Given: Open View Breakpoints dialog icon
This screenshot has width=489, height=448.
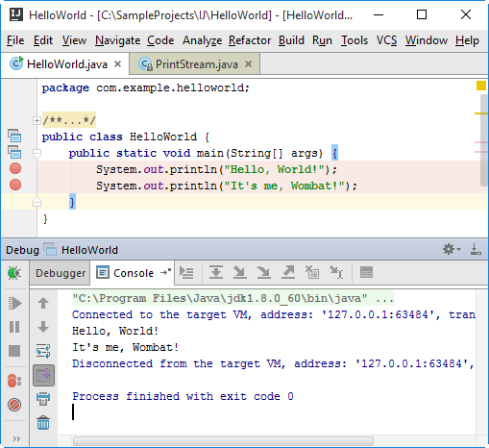Looking at the screenshot, I should coord(14,381).
